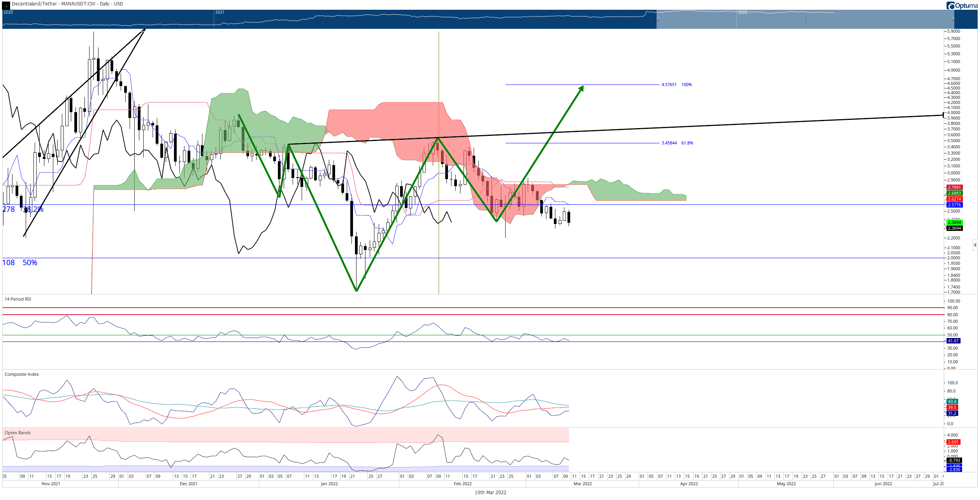
Task: Click the RSI value tag 41.07
Action: click(x=953, y=341)
